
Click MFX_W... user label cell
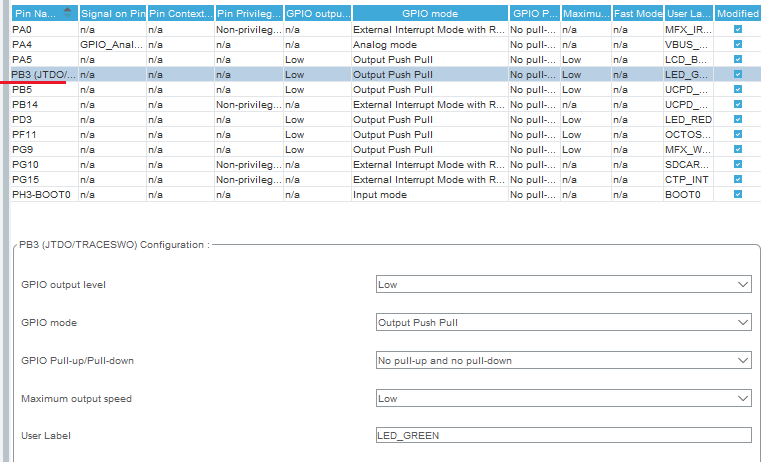coord(689,150)
